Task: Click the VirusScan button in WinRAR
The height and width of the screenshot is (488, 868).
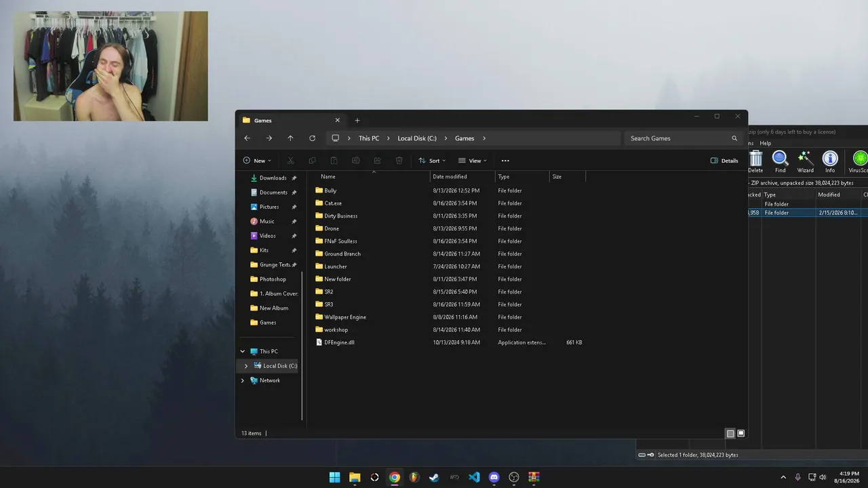Action: click(x=859, y=162)
